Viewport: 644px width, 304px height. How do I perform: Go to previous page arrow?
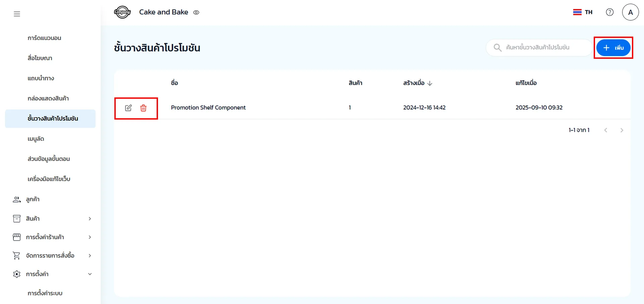pyautogui.click(x=605, y=130)
